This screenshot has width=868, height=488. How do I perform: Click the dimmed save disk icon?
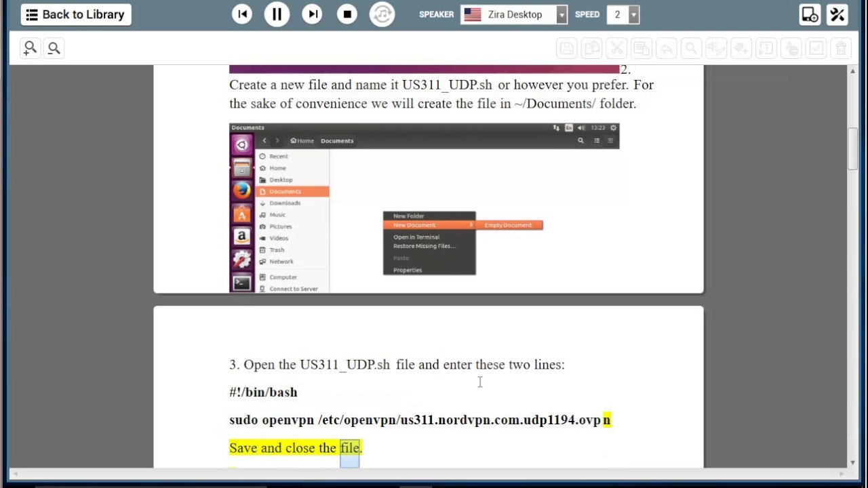click(567, 48)
